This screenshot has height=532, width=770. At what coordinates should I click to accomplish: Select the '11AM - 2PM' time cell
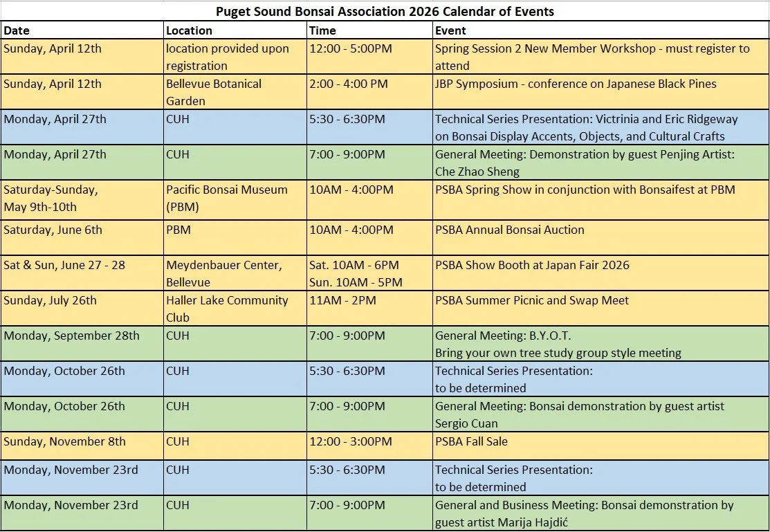tap(369, 309)
